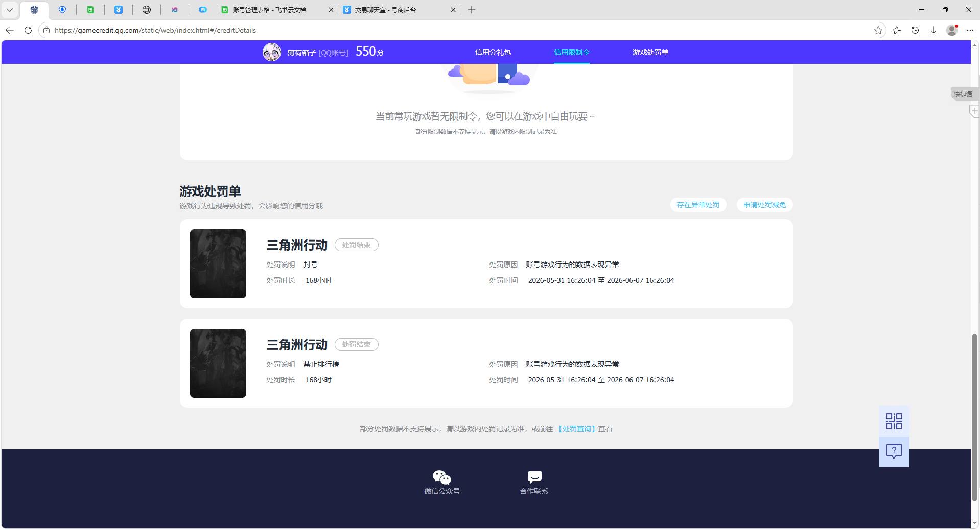Switch to the pinned blue shield tab

click(62, 10)
